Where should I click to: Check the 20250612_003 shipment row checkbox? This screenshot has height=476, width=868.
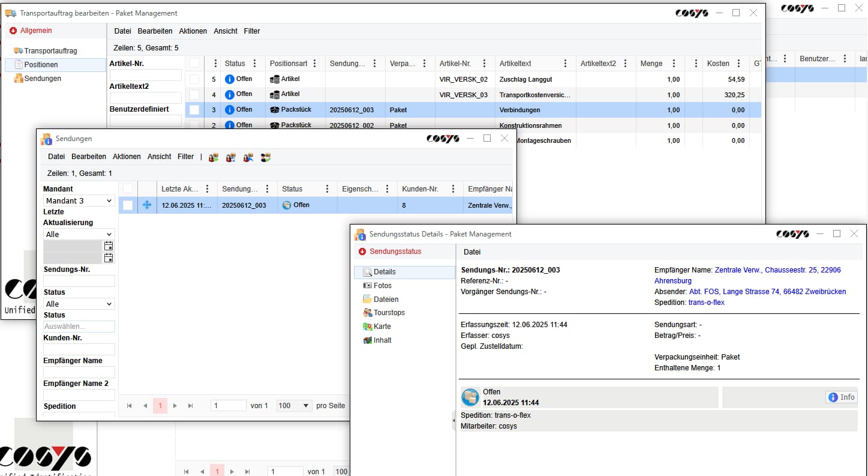pyautogui.click(x=128, y=205)
